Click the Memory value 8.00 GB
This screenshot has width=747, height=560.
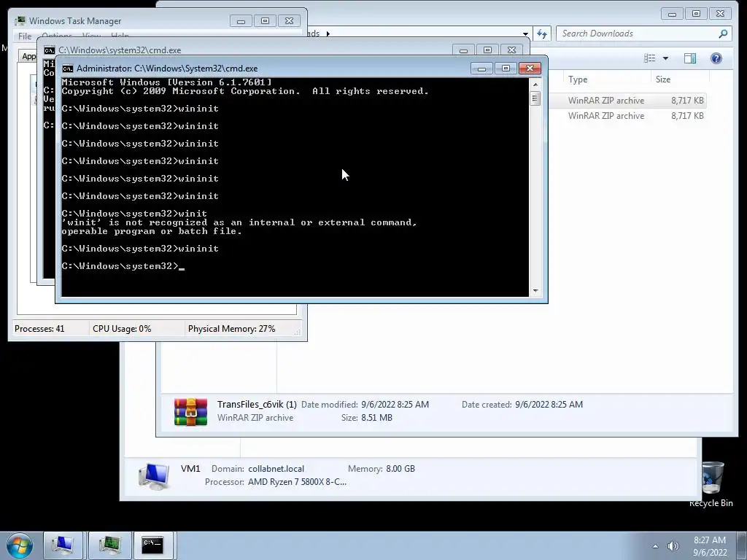pyautogui.click(x=400, y=469)
